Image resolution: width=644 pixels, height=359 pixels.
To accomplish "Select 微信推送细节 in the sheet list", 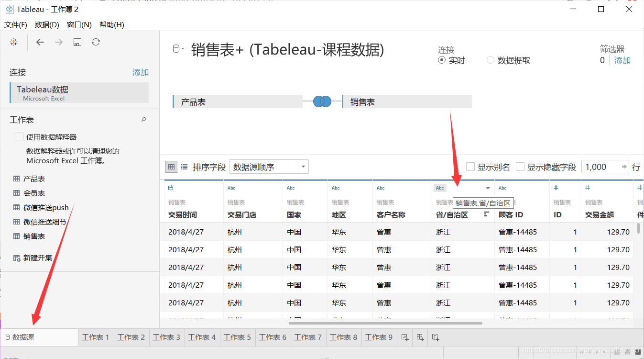I will click(45, 222).
